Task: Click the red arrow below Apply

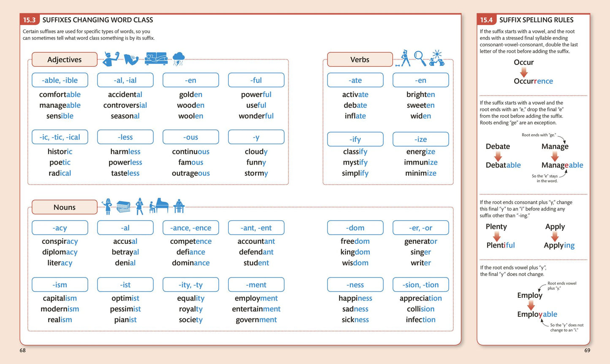Action: point(555,236)
